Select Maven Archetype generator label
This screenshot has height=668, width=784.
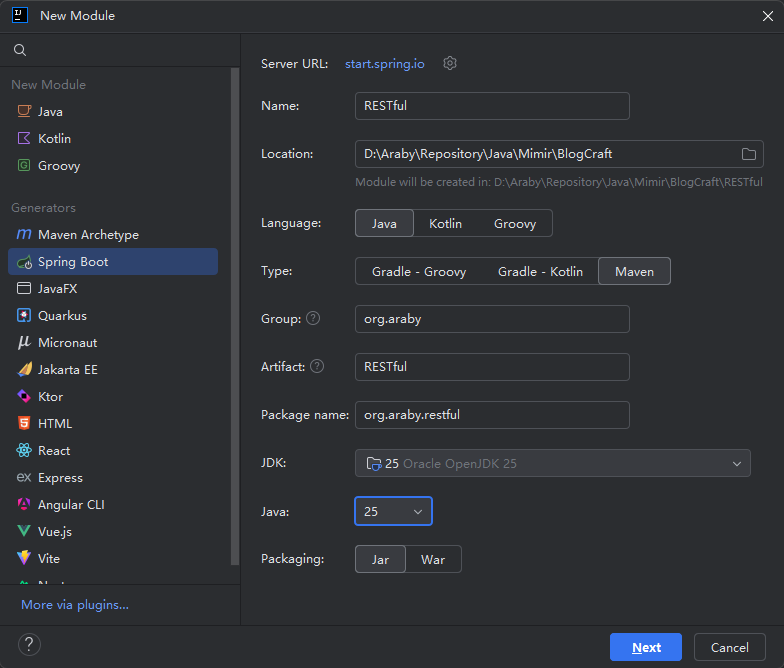[88, 234]
